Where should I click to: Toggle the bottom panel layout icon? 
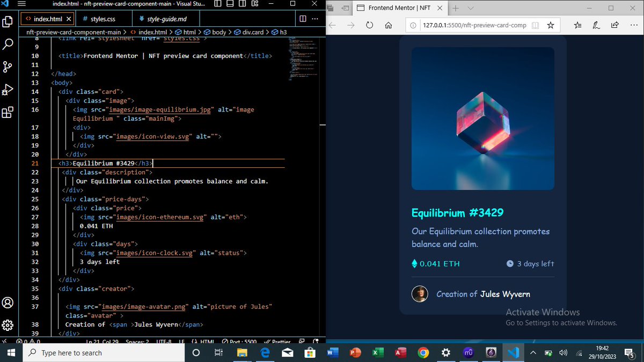coord(230,4)
